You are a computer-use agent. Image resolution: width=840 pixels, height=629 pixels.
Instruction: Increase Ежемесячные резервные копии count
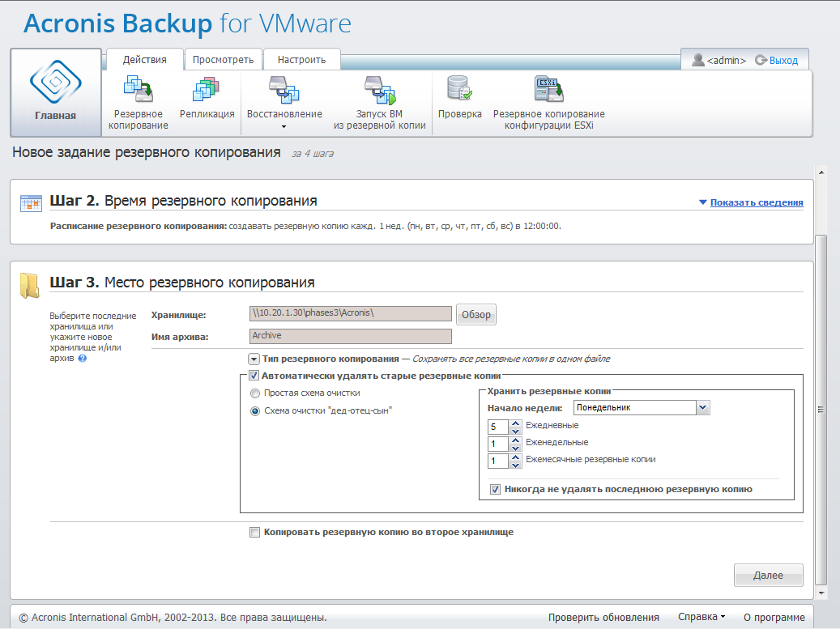(x=515, y=457)
